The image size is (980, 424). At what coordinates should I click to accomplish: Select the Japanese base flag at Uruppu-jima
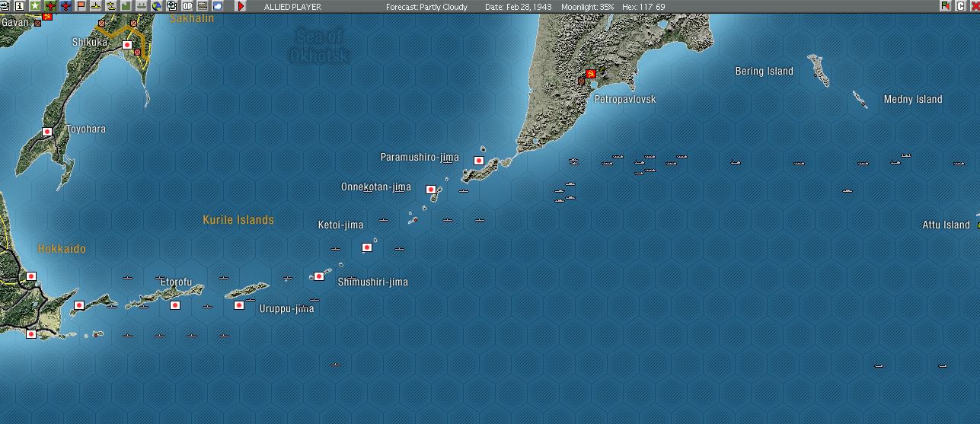(239, 305)
